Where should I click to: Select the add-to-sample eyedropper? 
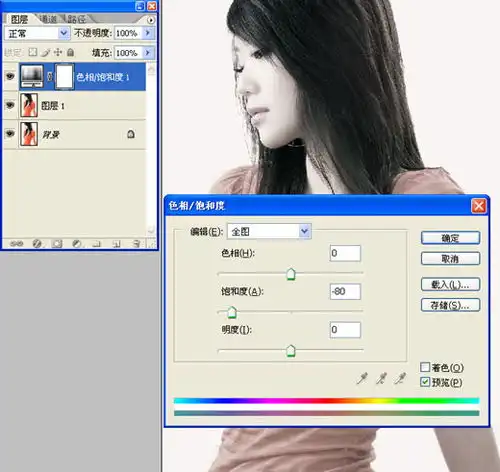[x=381, y=378]
